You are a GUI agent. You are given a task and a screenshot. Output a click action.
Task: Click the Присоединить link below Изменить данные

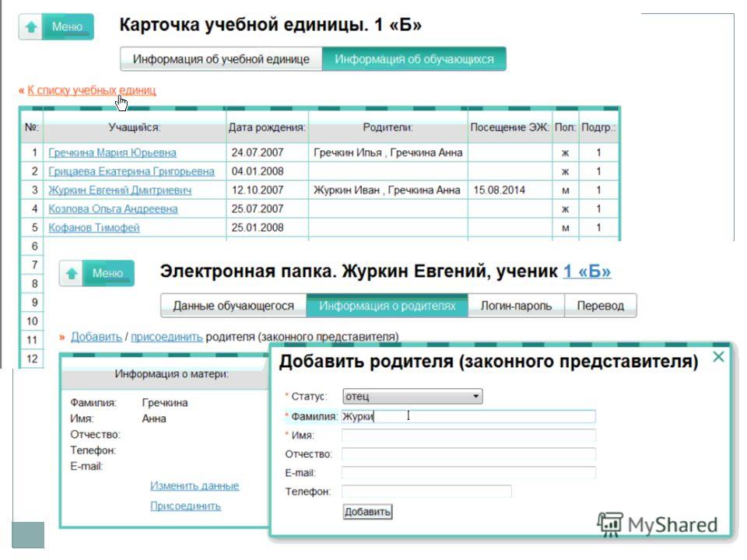coord(186,506)
